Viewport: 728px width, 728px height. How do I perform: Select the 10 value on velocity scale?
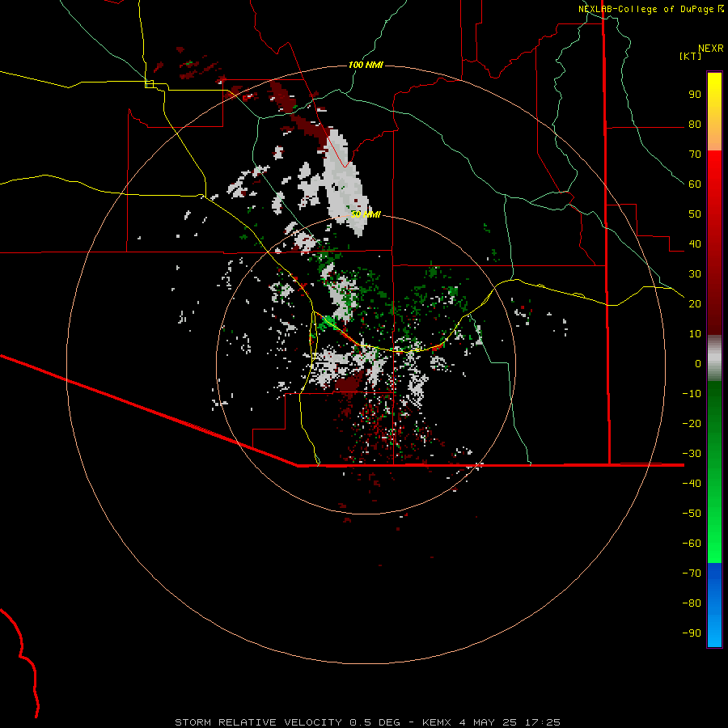[x=695, y=334]
